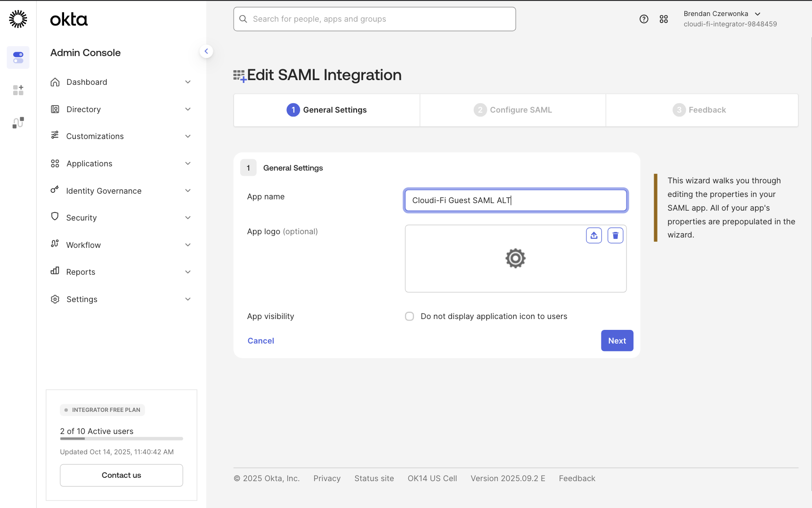Click the add apps icon in left rail
This screenshot has width=812, height=508.
18,90
